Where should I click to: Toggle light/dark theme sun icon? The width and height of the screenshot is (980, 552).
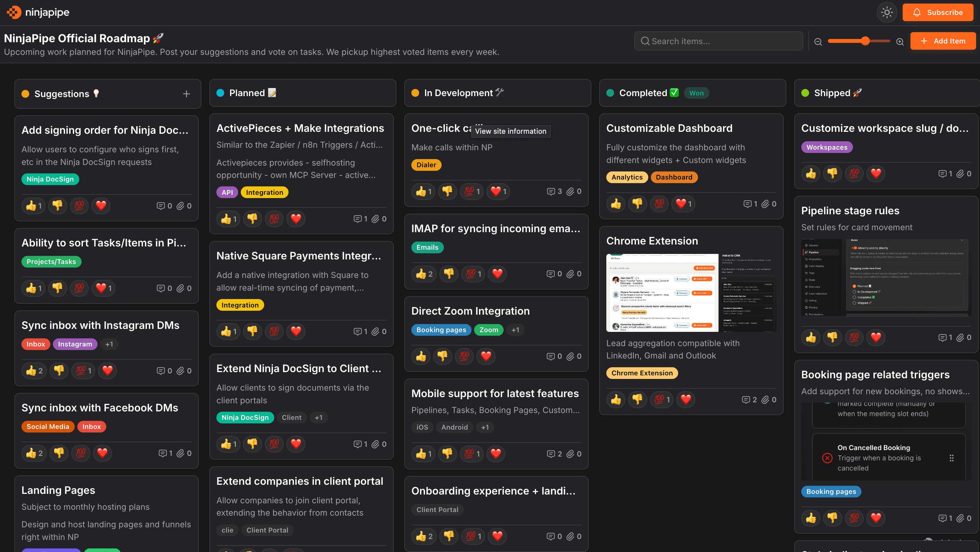[x=886, y=12]
